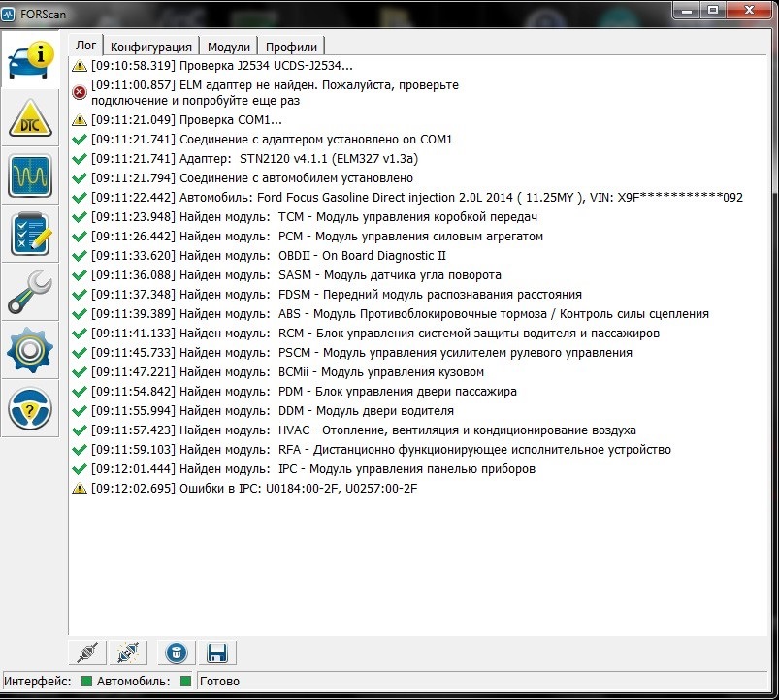Screen dimensions: 779x700
Task: Open the DTC trouble codes section
Action: (x=30, y=118)
